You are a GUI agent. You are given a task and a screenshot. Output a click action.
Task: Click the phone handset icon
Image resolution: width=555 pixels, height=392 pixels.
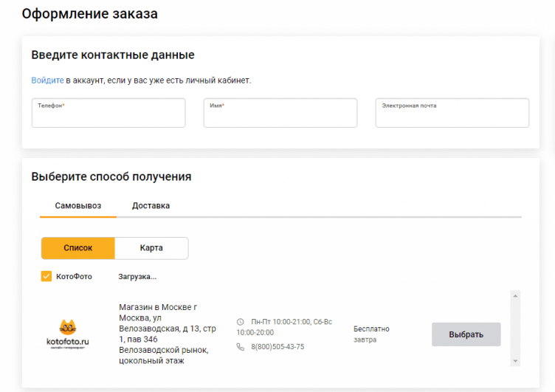click(241, 347)
